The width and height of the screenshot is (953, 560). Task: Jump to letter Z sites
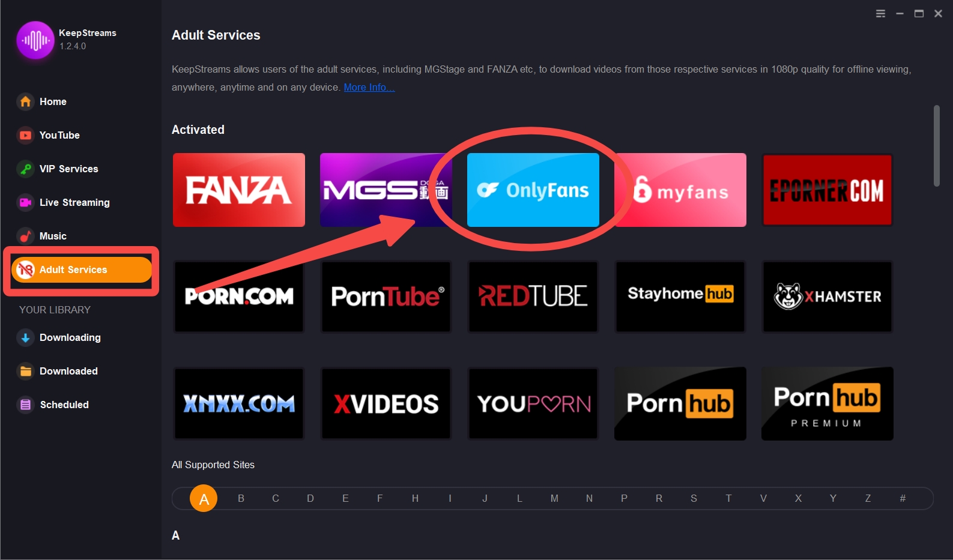click(868, 498)
